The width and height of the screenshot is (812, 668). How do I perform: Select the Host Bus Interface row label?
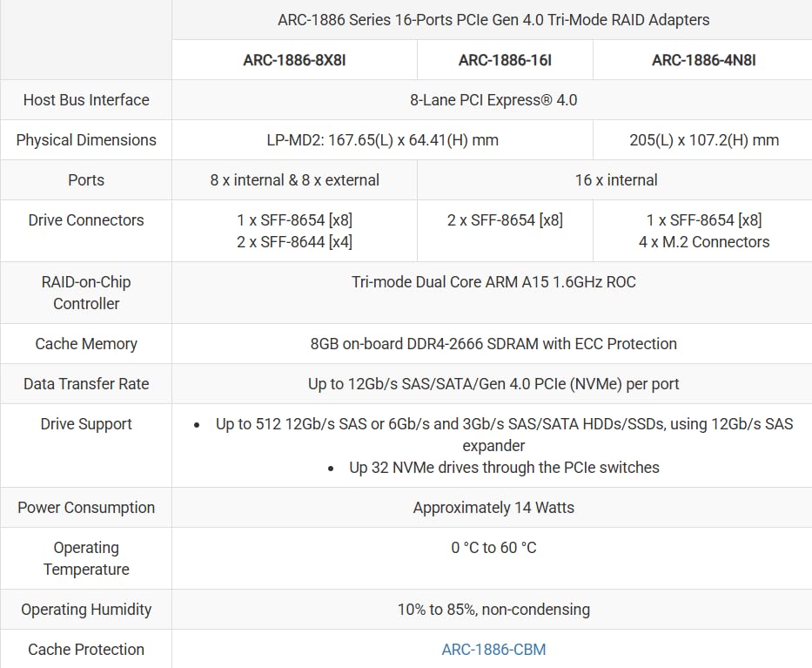86,100
